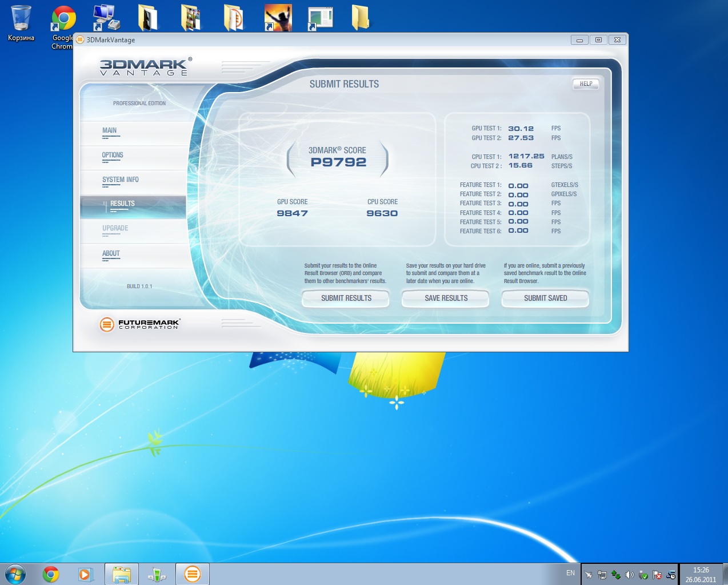Click the Futuremark Corporation logo

coord(139,324)
